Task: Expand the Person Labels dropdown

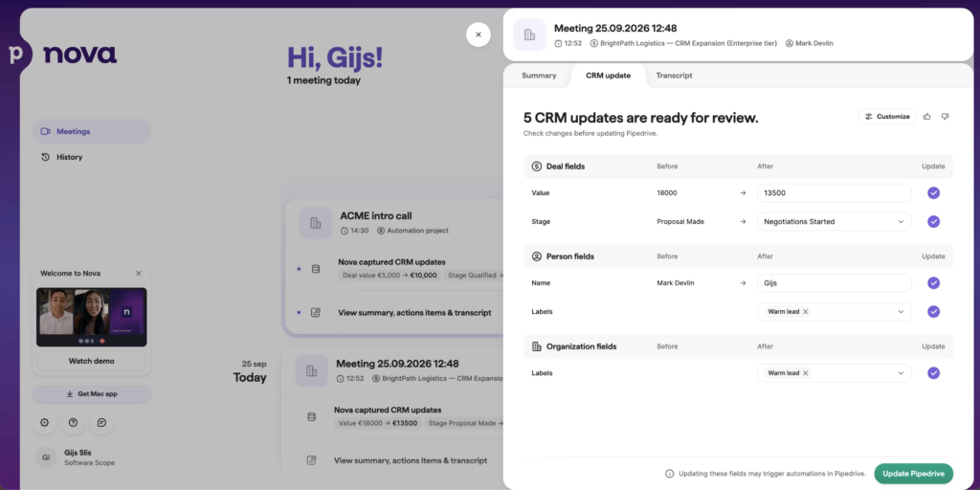Action: 901,311
